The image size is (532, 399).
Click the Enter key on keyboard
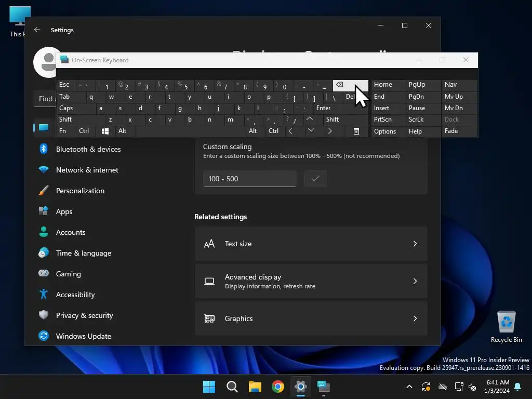341,108
